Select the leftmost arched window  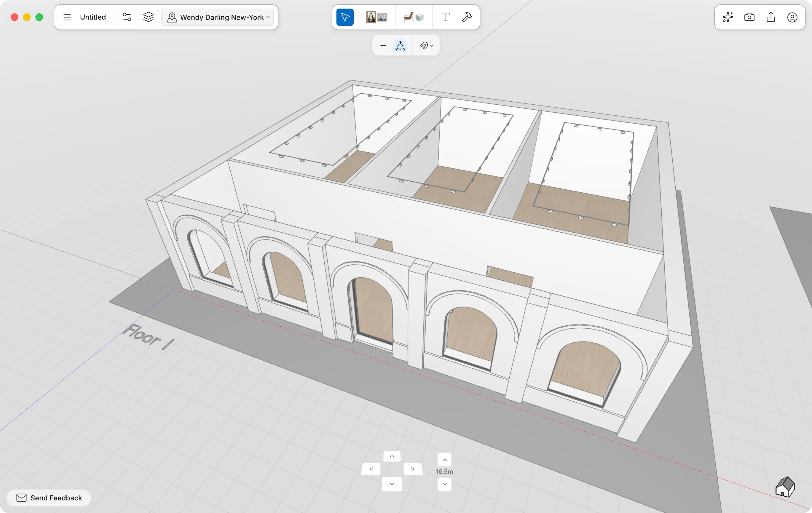tap(211, 258)
